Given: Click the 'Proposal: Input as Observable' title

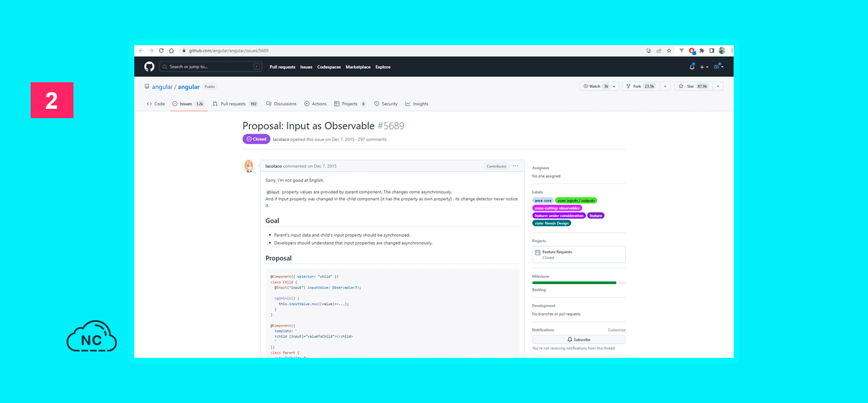Looking at the screenshot, I should tap(308, 126).
